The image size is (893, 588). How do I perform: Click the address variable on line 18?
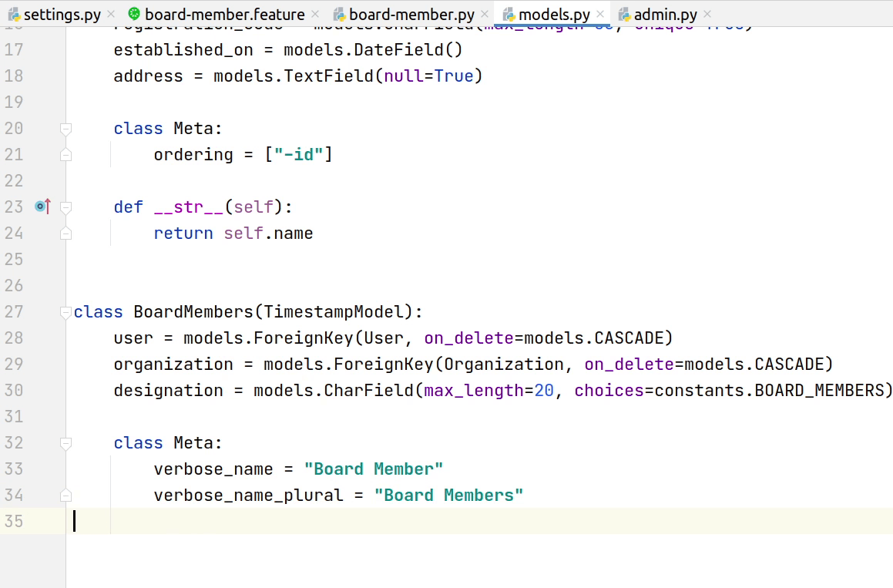point(148,76)
